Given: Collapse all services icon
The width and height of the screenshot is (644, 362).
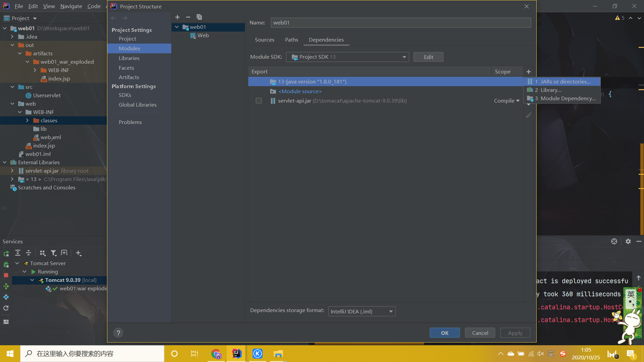Looking at the screenshot, I should pyautogui.click(x=29, y=253).
